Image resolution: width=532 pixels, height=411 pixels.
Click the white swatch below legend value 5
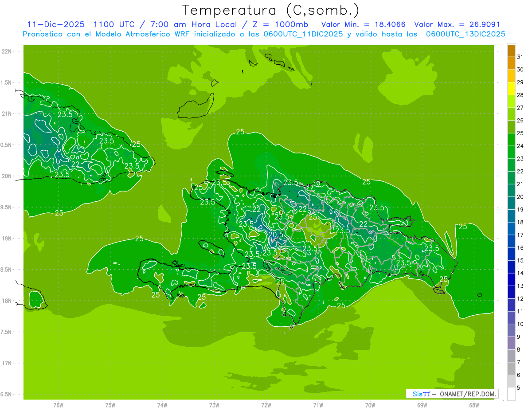coord(511,394)
